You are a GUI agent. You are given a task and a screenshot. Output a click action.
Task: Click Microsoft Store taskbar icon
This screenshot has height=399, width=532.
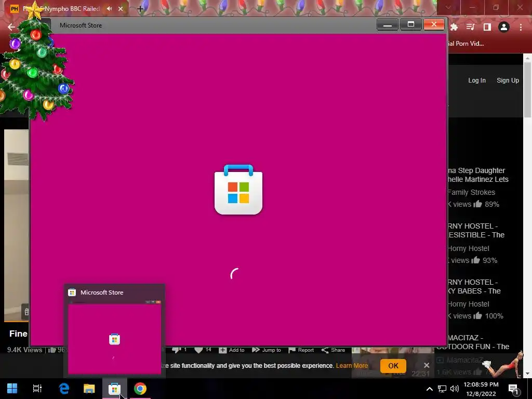(x=114, y=389)
